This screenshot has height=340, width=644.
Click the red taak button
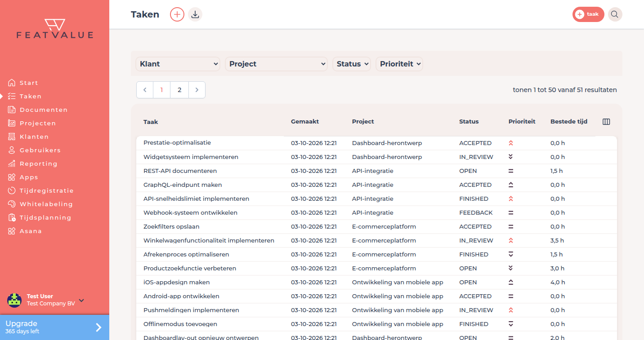[588, 14]
